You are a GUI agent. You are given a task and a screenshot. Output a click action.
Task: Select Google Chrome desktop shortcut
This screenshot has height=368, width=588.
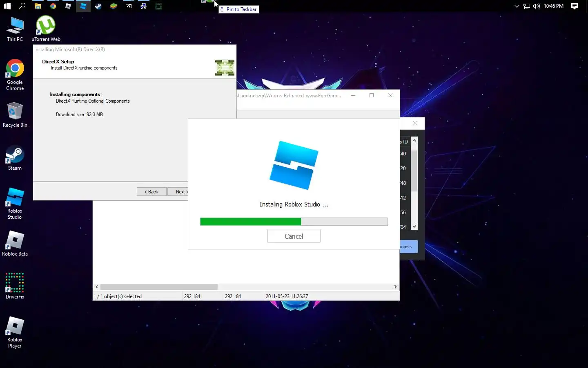click(15, 75)
